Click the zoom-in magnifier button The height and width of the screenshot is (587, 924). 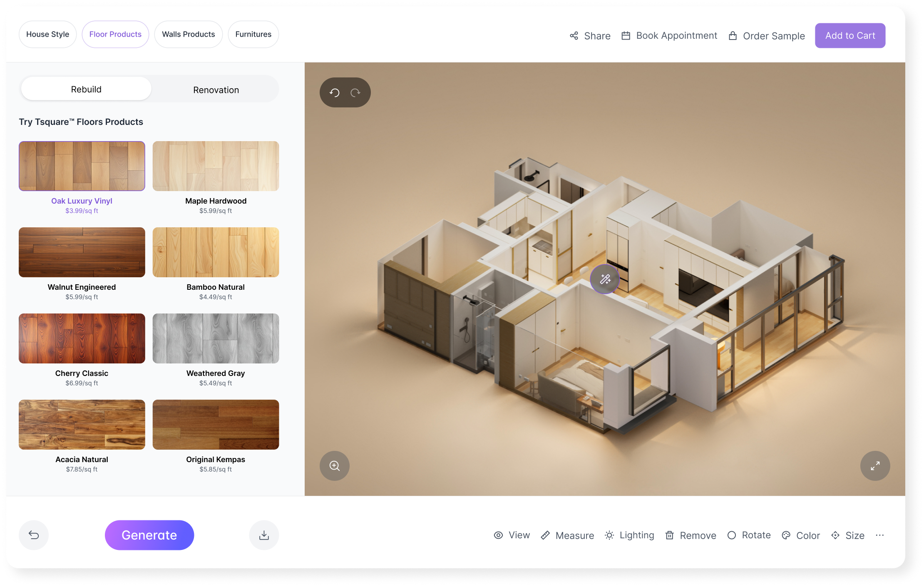[x=335, y=466]
